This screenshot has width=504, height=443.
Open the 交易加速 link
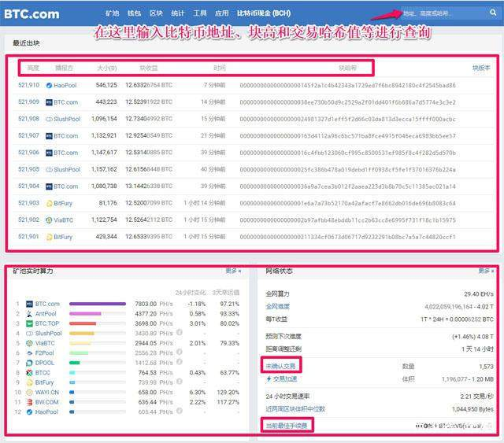coord(285,379)
